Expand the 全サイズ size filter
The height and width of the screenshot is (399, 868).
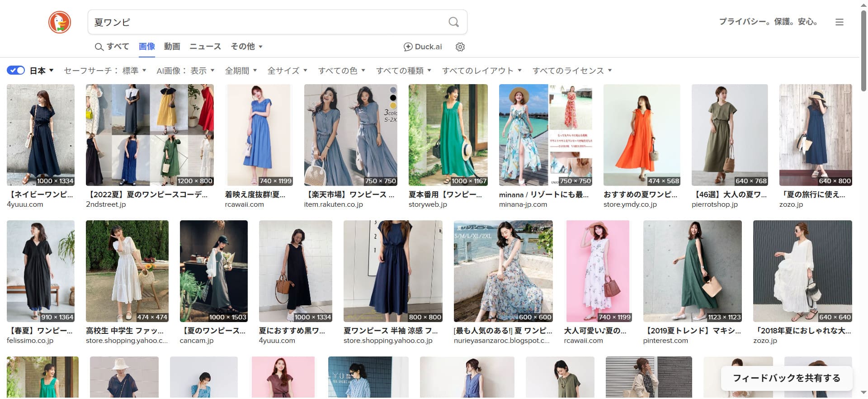(287, 71)
